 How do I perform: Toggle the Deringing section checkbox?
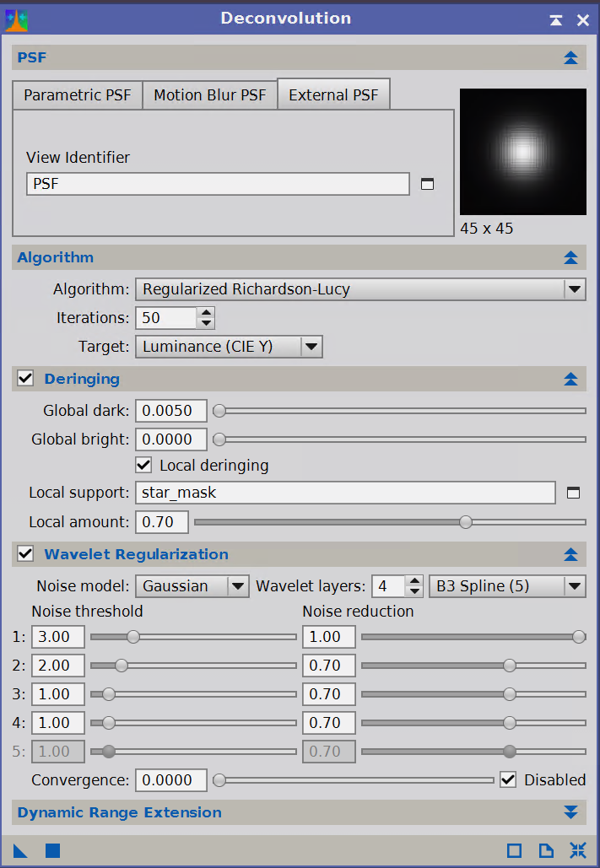coord(25,379)
